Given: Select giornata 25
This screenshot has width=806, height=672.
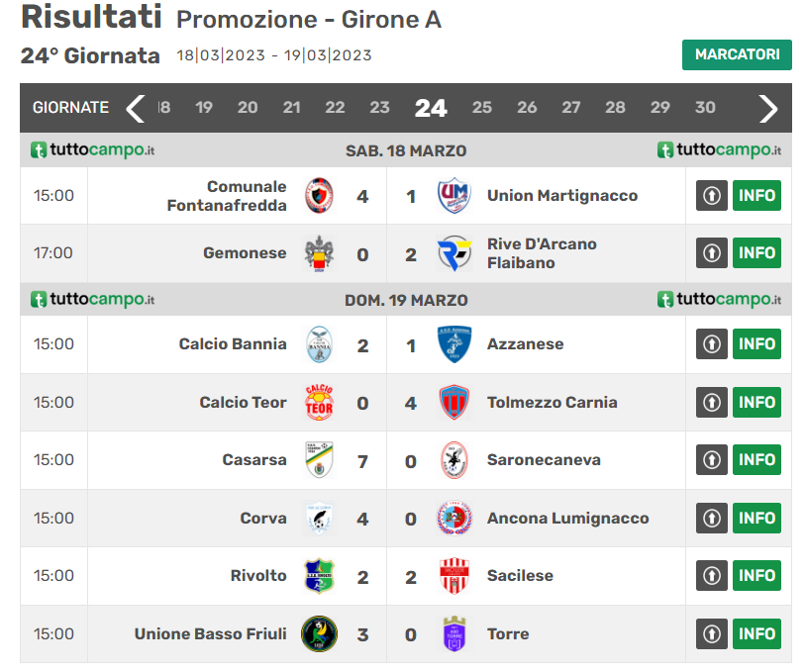Looking at the screenshot, I should 482,108.
